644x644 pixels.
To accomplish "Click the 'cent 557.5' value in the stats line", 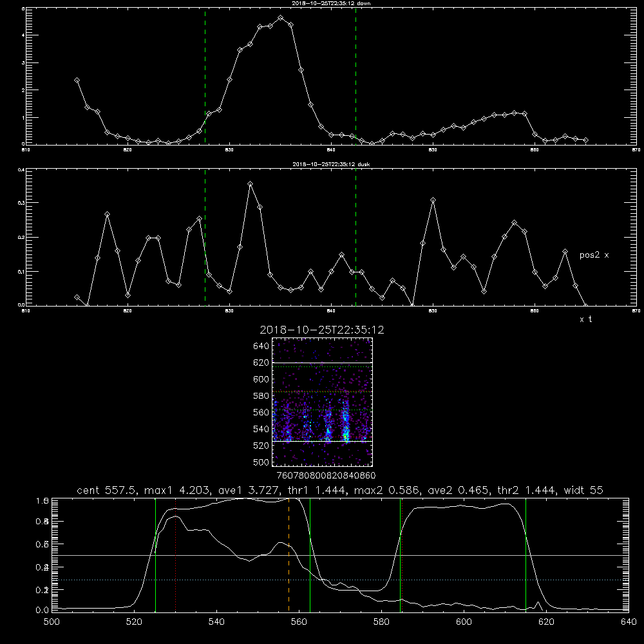I will pyautogui.click(x=107, y=490).
